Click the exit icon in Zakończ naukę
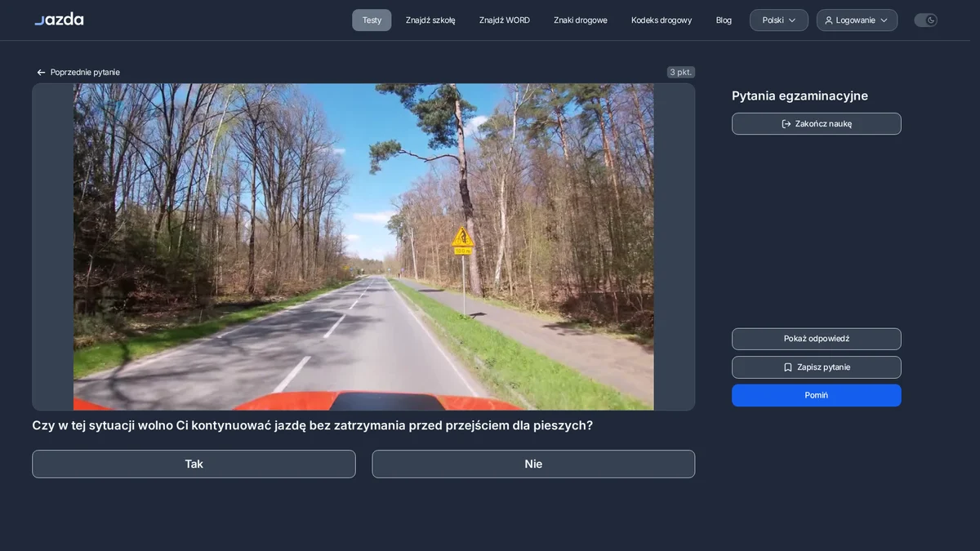 coord(786,124)
